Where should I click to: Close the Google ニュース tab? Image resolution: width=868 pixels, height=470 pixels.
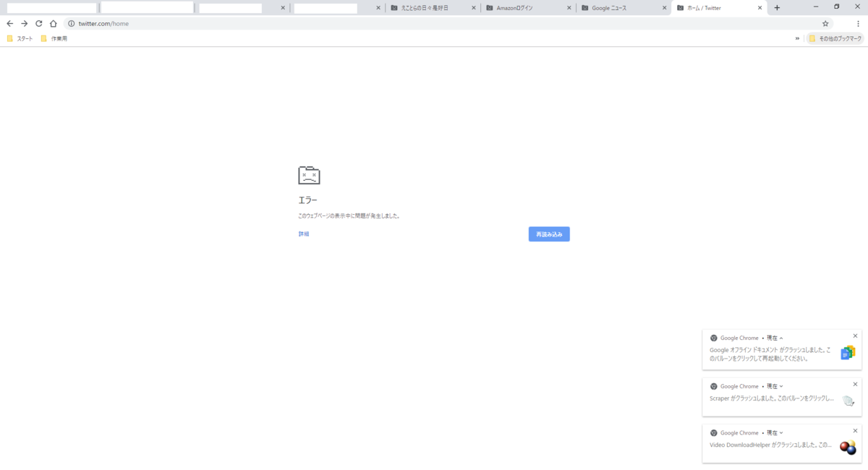(x=664, y=8)
